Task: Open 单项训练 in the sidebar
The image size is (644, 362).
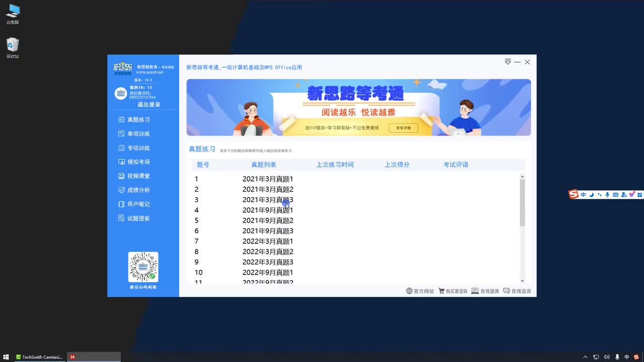Action: tap(134, 134)
